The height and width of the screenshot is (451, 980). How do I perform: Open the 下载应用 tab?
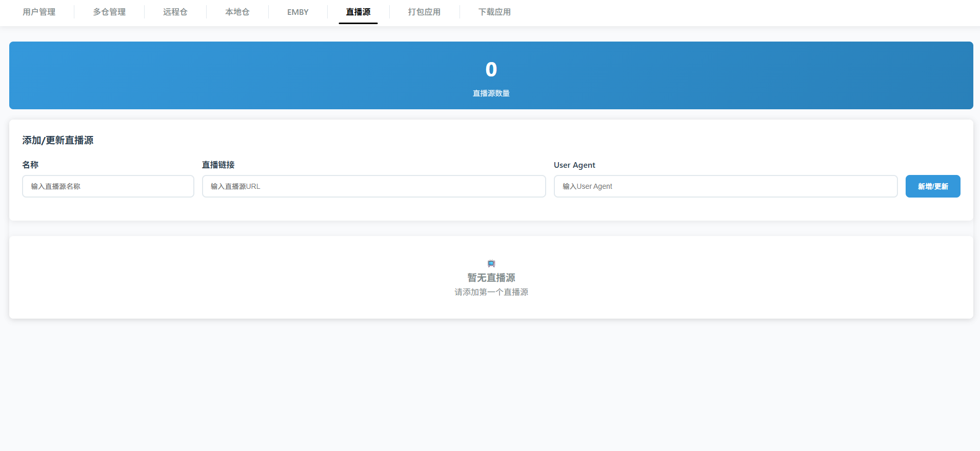(494, 12)
